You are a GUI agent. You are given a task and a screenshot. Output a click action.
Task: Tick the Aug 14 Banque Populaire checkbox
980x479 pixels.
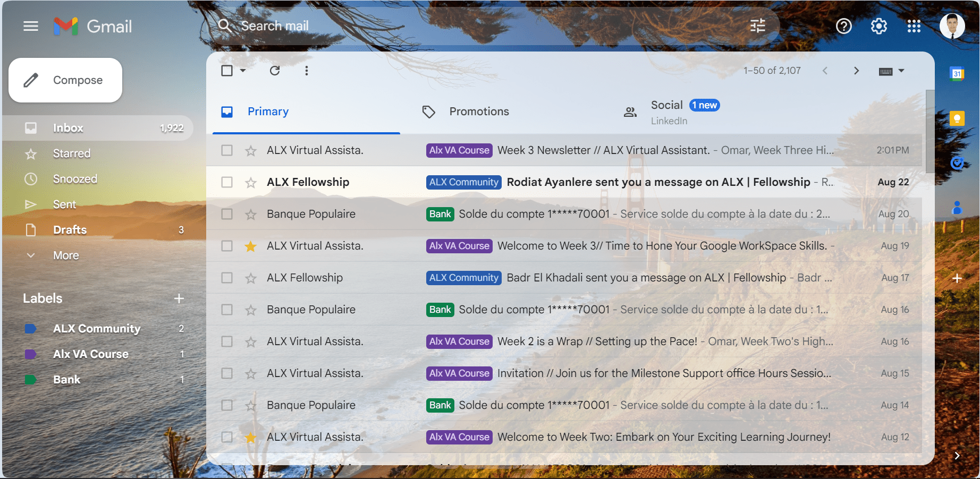[x=227, y=405]
